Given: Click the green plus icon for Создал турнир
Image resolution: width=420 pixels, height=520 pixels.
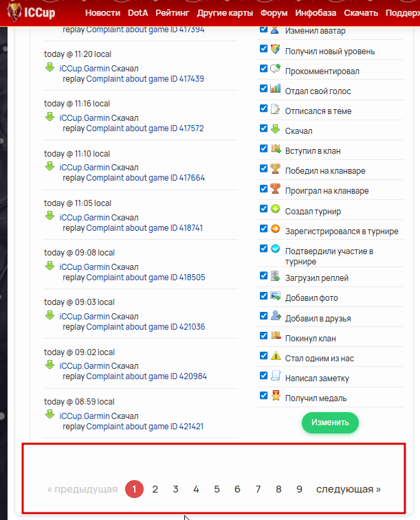Looking at the screenshot, I should click(276, 209).
